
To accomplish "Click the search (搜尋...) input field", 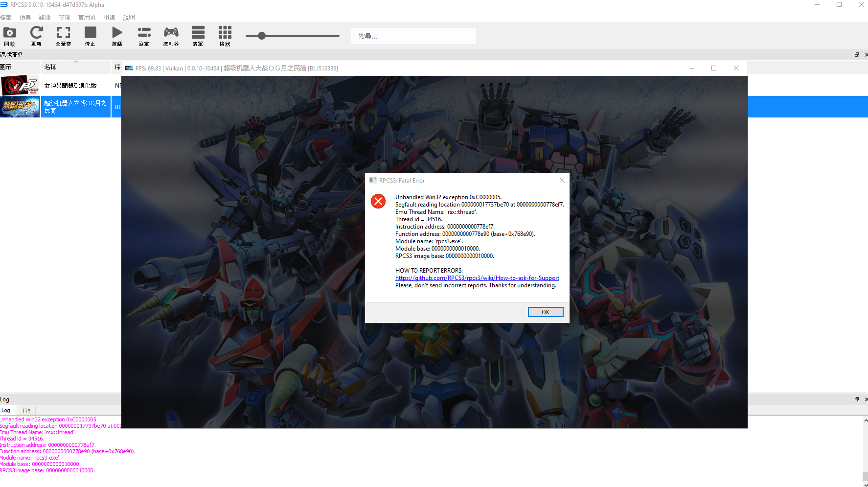I will 413,36.
